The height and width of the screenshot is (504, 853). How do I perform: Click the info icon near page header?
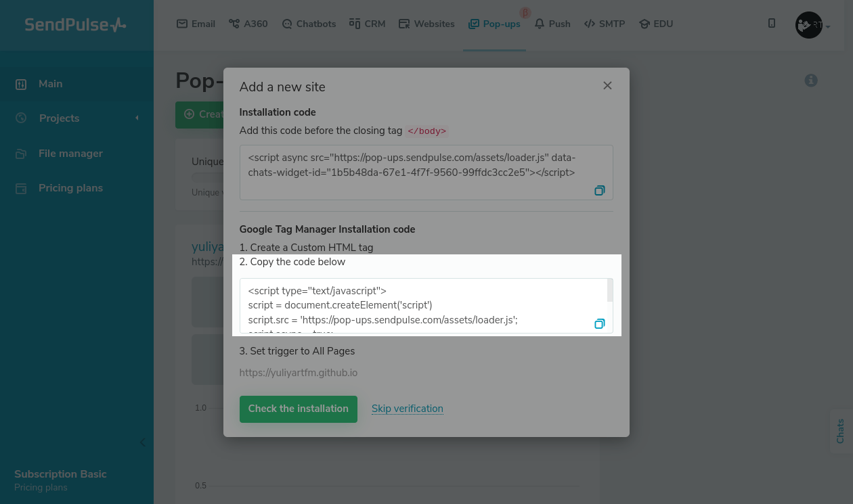coord(811,81)
